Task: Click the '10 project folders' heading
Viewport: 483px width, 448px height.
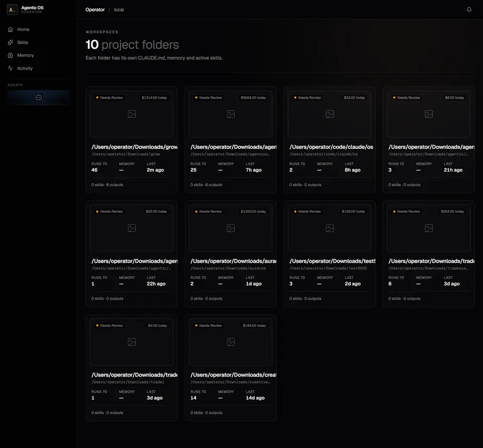Action: pos(132,45)
